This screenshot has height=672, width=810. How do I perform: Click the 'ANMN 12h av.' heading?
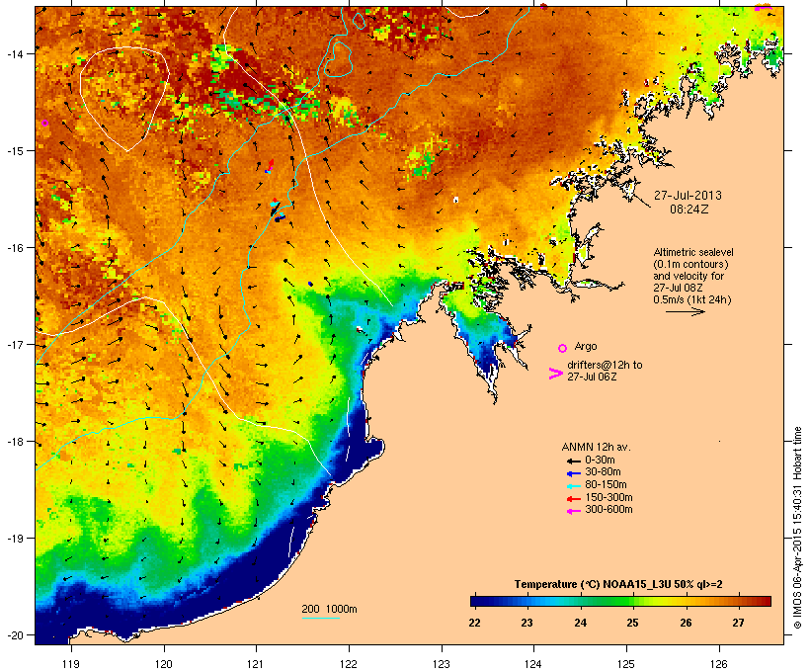tap(596, 447)
